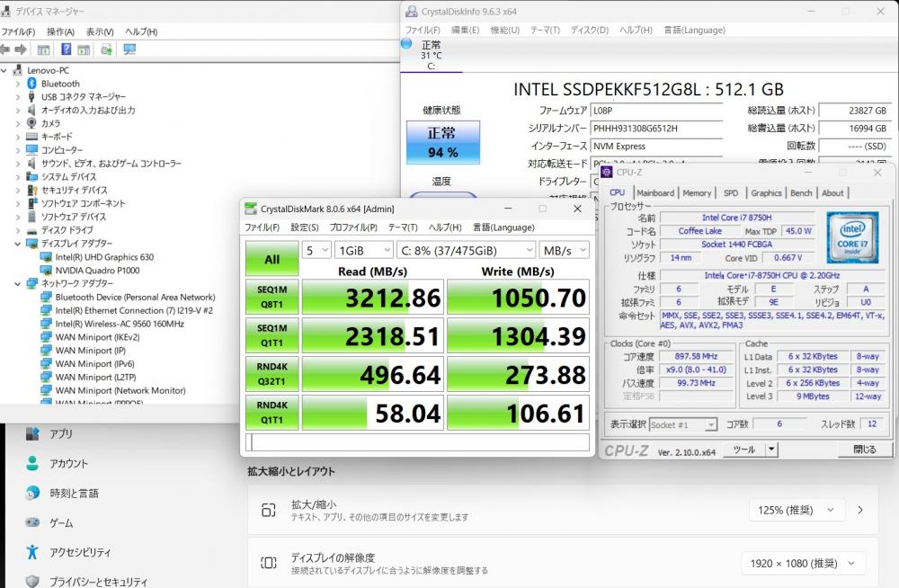
Task: Click the Intel Core i7 logo in CPU-Z
Action: (x=852, y=237)
